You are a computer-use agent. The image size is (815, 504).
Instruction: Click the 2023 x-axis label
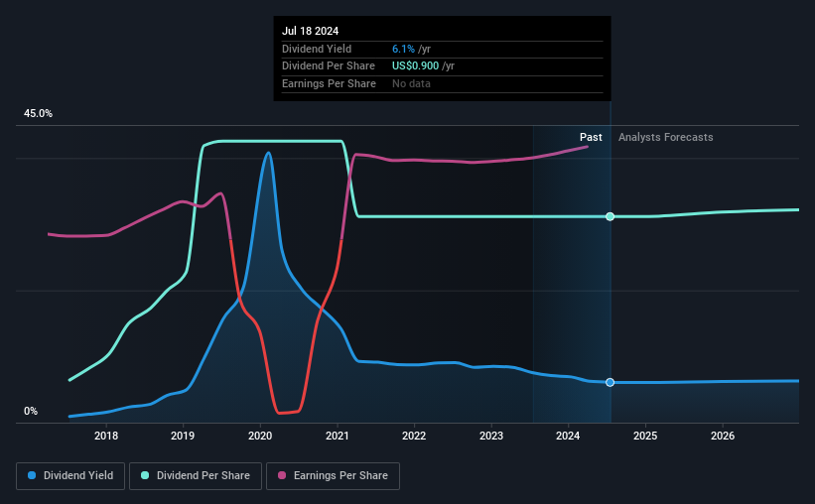491,436
